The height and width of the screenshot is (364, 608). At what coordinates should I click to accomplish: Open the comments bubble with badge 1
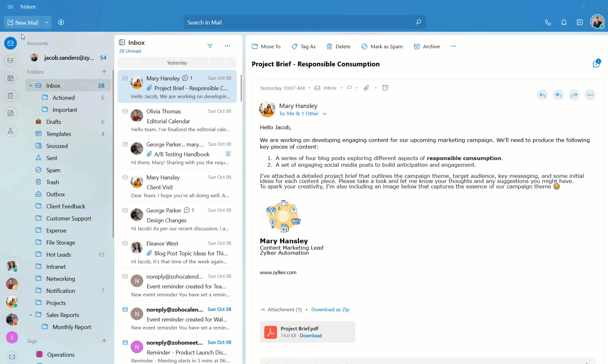[597, 63]
